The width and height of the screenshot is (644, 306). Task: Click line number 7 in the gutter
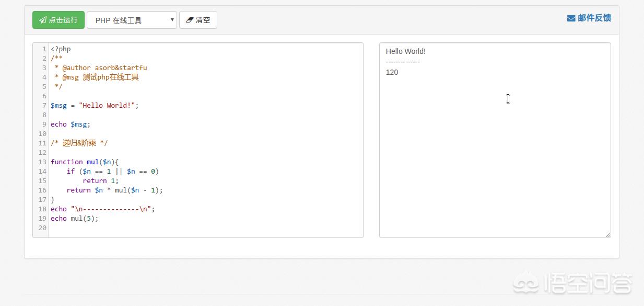coord(44,106)
